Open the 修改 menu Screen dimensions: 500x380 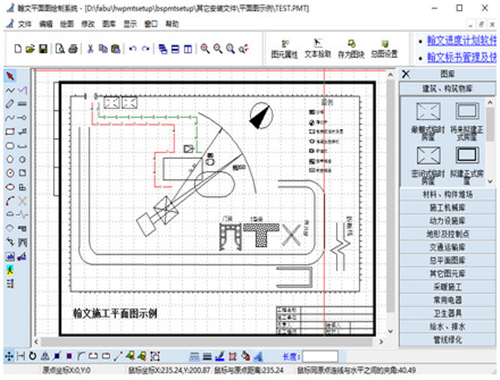(x=88, y=24)
